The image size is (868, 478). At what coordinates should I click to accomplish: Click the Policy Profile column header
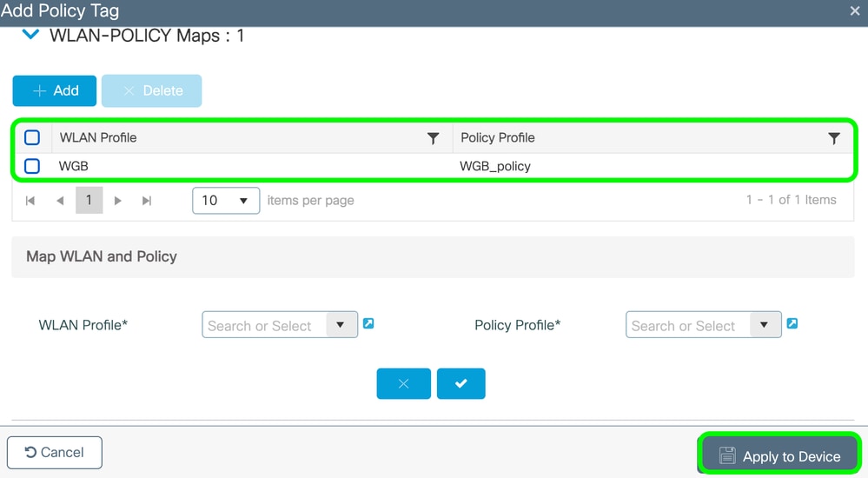click(498, 138)
